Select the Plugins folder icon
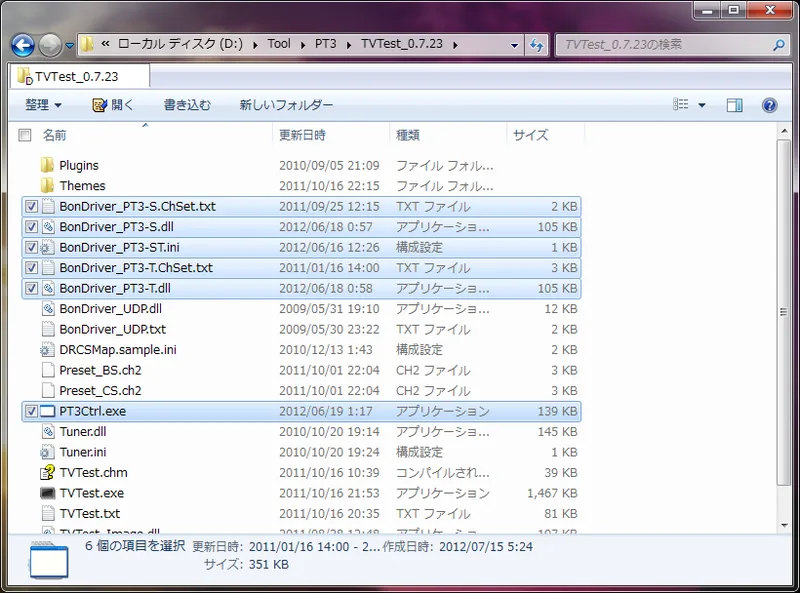Screen dimensions: 800x593 pos(47,165)
